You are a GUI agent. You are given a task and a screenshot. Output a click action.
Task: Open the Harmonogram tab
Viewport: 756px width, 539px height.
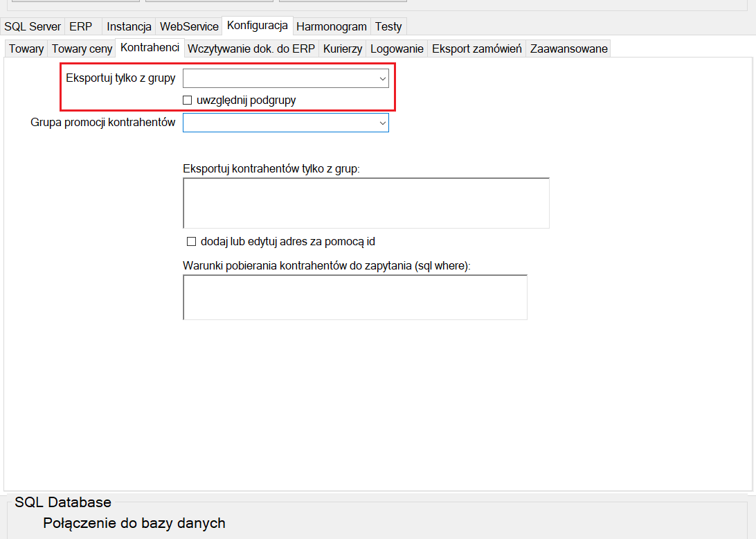coord(331,26)
